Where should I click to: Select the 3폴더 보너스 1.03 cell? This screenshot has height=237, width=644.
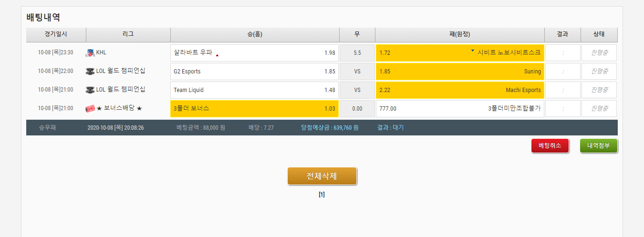point(254,109)
